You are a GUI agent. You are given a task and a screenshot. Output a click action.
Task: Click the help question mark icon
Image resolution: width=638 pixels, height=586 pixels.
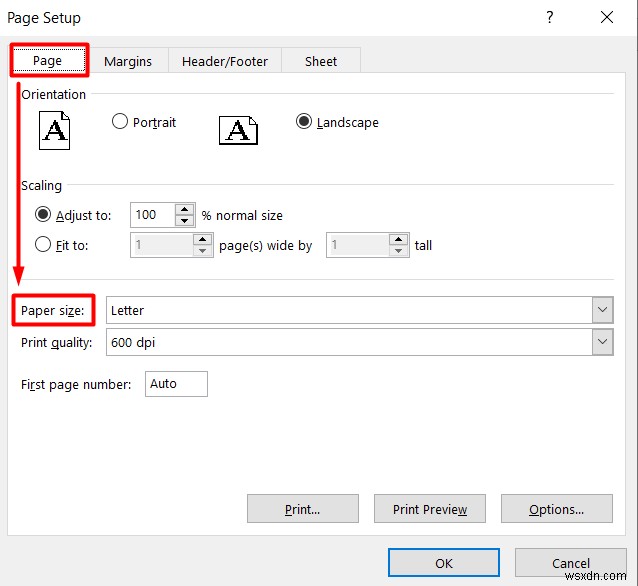pyautogui.click(x=550, y=17)
